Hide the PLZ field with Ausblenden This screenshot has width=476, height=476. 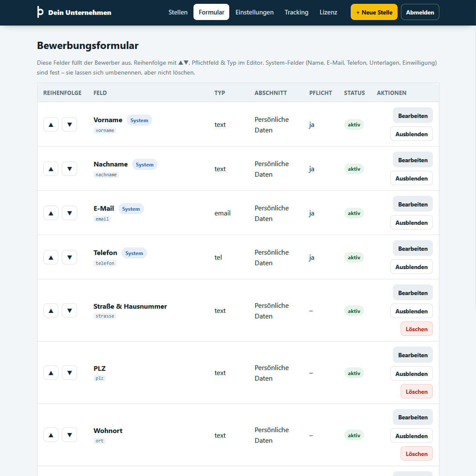[x=412, y=374]
